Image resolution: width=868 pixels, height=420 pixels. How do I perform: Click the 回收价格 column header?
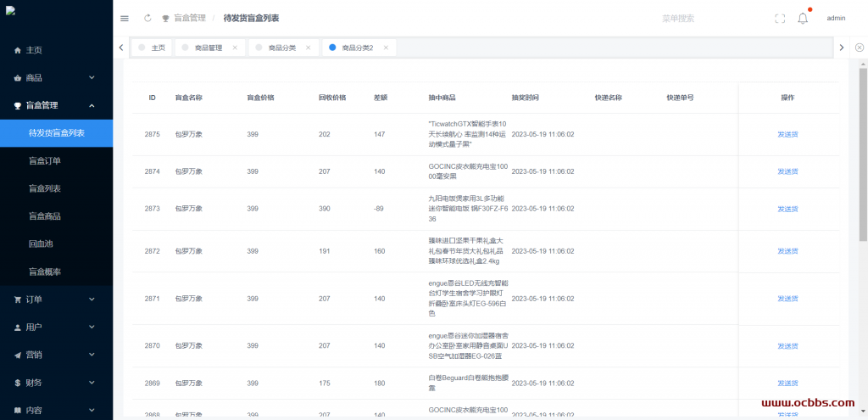[332, 98]
